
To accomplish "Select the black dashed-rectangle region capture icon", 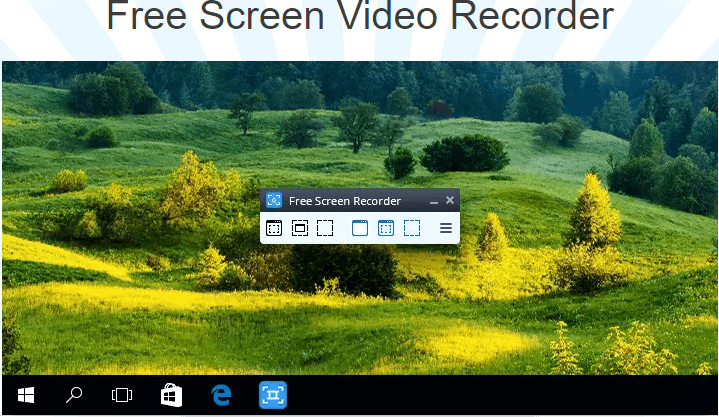I will pyautogui.click(x=325, y=228).
